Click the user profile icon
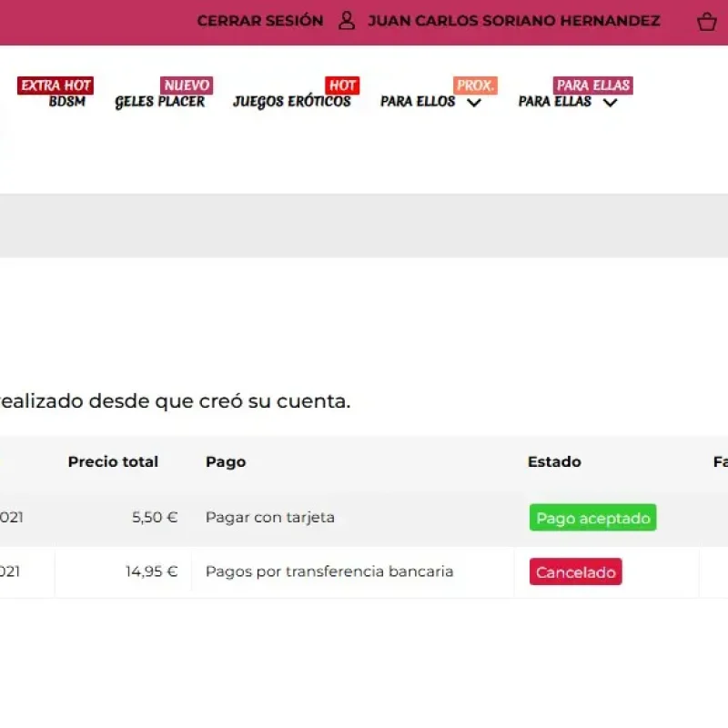Viewport: 728px width, 728px height. coord(347,21)
